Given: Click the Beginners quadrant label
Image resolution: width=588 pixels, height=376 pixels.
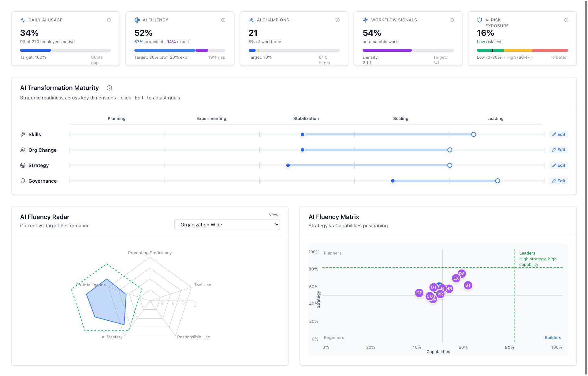Looking at the screenshot, I should pos(334,338).
